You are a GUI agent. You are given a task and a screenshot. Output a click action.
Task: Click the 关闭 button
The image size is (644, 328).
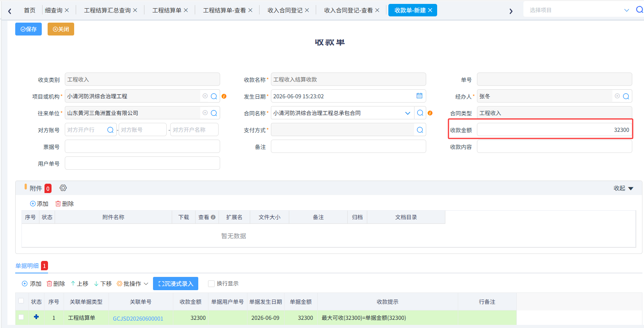pyautogui.click(x=61, y=29)
